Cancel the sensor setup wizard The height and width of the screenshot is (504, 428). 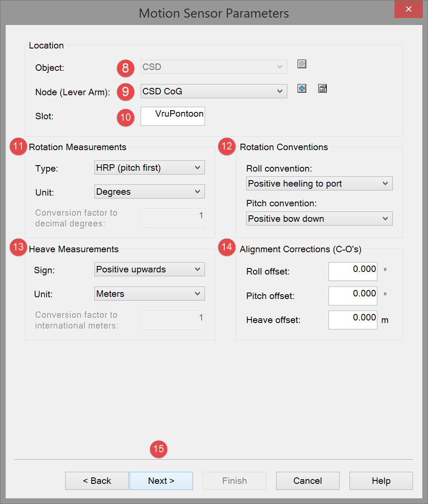pyautogui.click(x=307, y=481)
